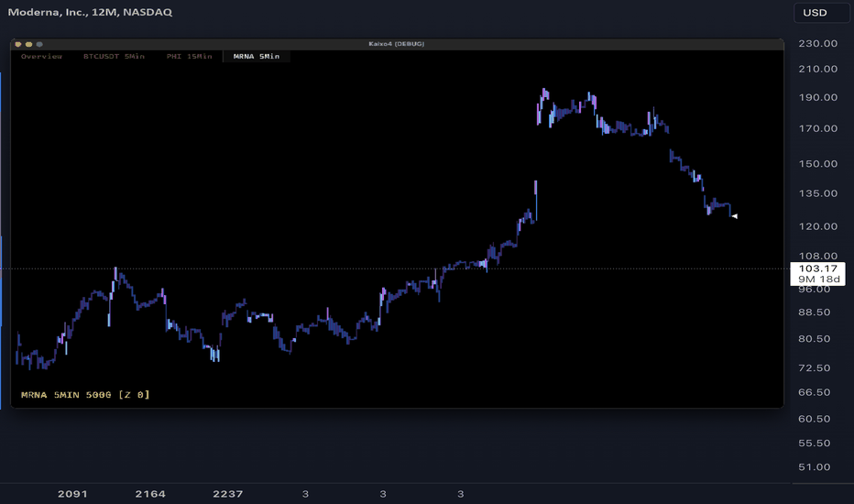
Task: Click the 55.50 price axis label
Action: point(815,443)
